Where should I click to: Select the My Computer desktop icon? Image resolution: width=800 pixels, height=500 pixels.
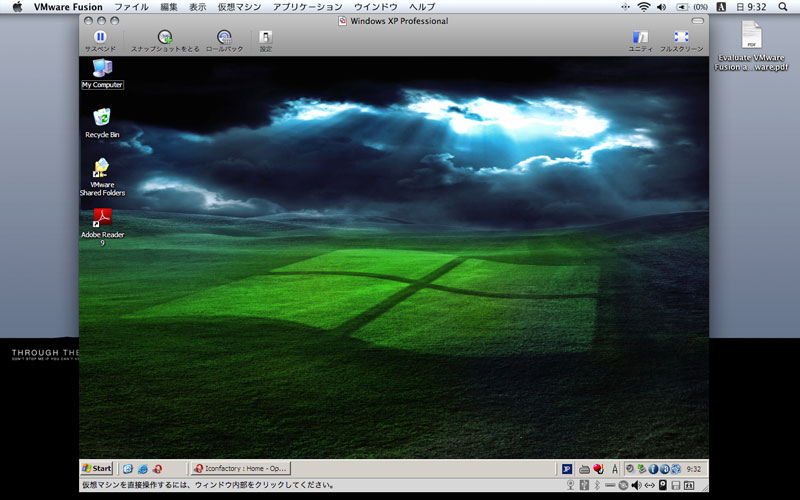(102, 73)
